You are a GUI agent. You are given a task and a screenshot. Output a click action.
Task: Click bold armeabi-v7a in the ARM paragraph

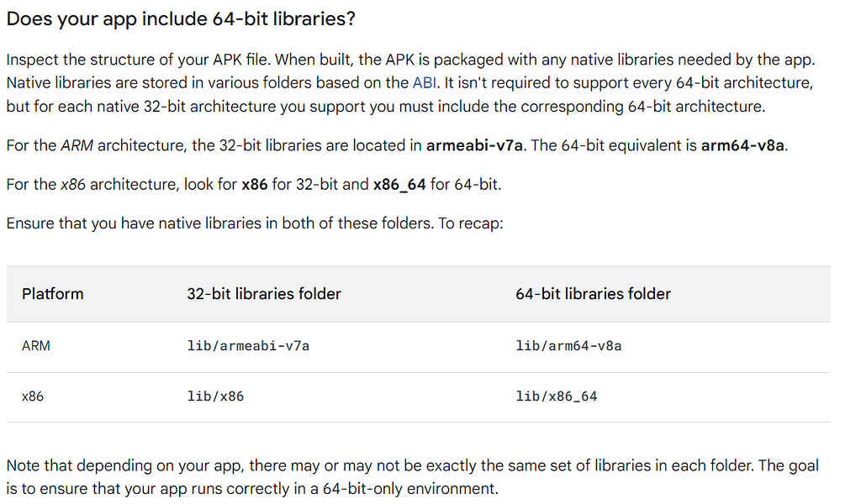coord(475,145)
